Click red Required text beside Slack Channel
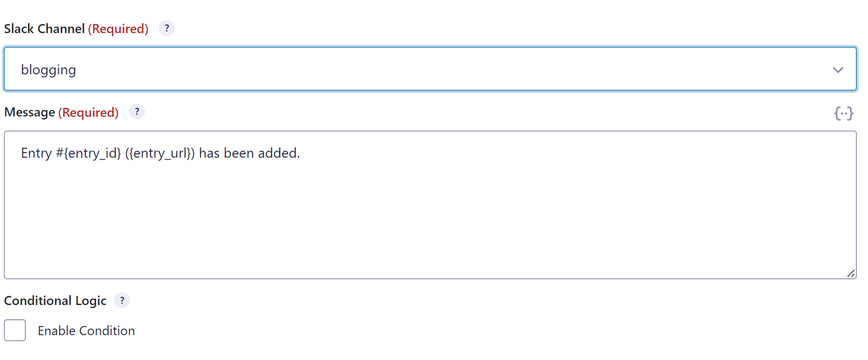The image size is (868, 360). tap(118, 29)
